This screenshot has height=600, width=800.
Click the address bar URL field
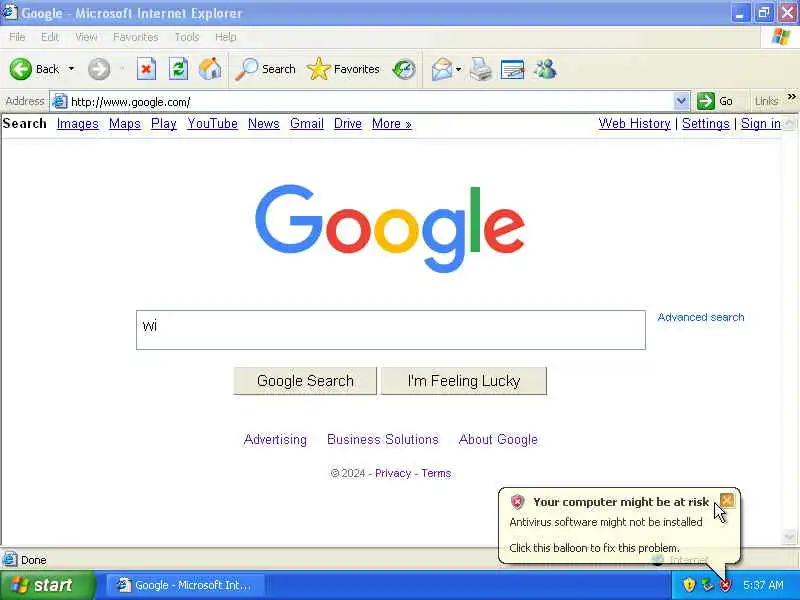[x=370, y=102]
